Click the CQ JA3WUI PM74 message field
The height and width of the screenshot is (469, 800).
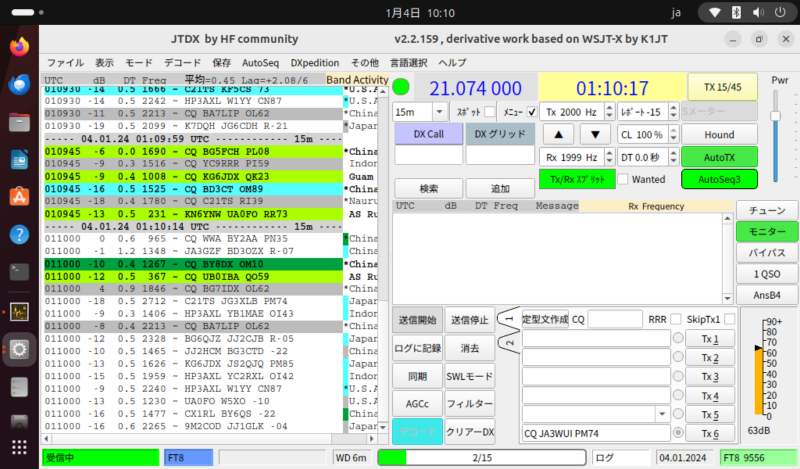(596, 433)
